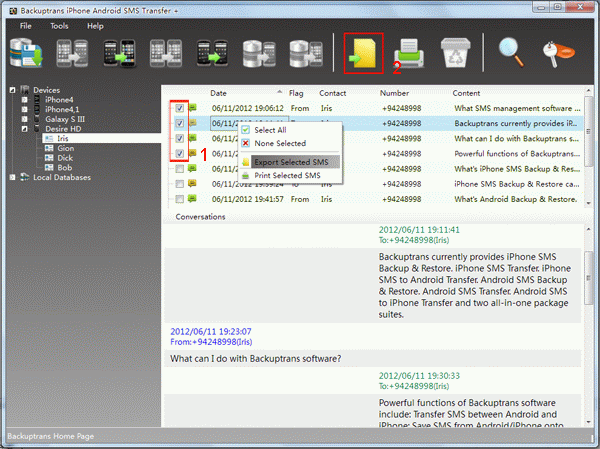This screenshot has height=449, width=600.
Task: Select the Bob contact
Action: point(65,167)
